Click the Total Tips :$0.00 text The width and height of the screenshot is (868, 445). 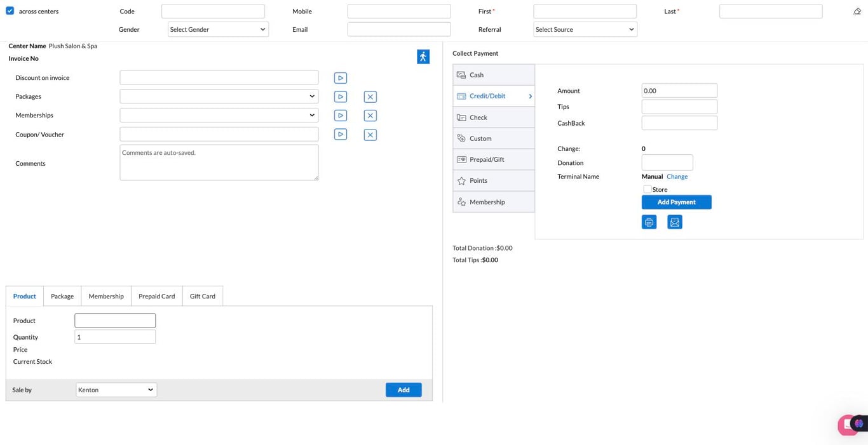(x=475, y=260)
